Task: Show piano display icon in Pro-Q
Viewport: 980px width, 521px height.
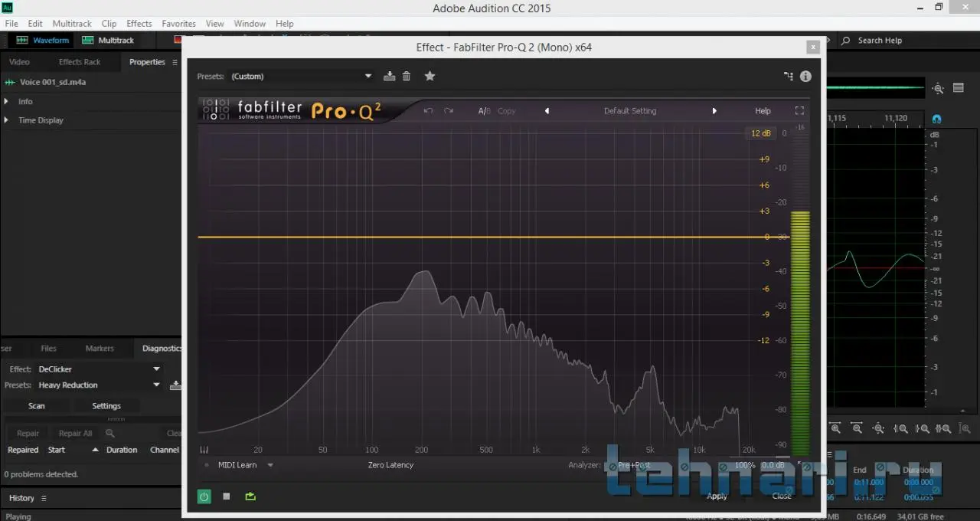Action: point(204,450)
